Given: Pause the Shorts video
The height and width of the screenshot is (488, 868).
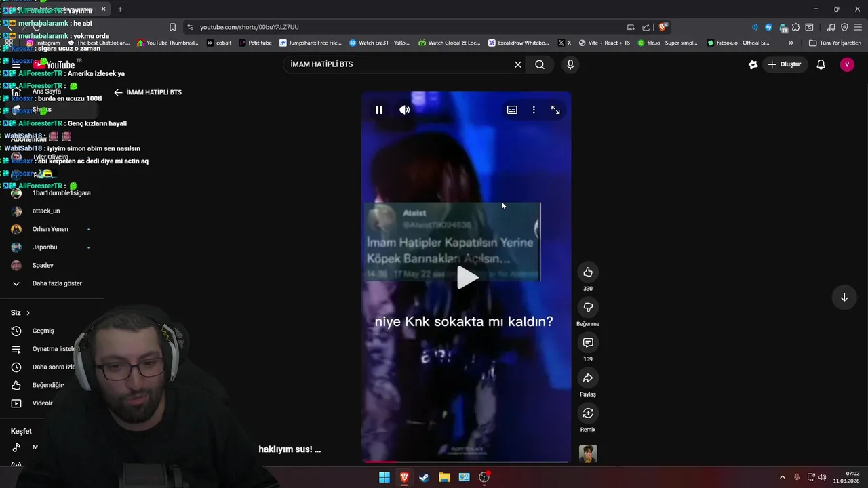Looking at the screenshot, I should [379, 110].
